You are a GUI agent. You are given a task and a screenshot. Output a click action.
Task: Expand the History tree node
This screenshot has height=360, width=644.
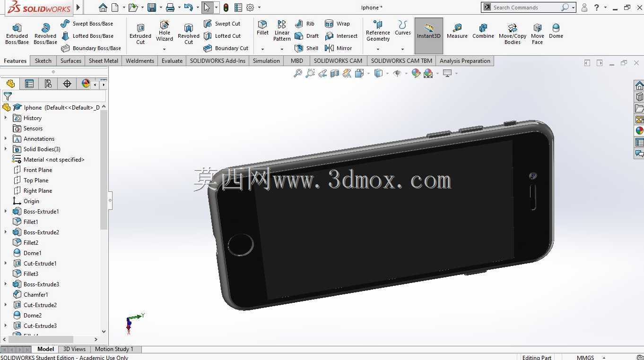[x=6, y=118]
